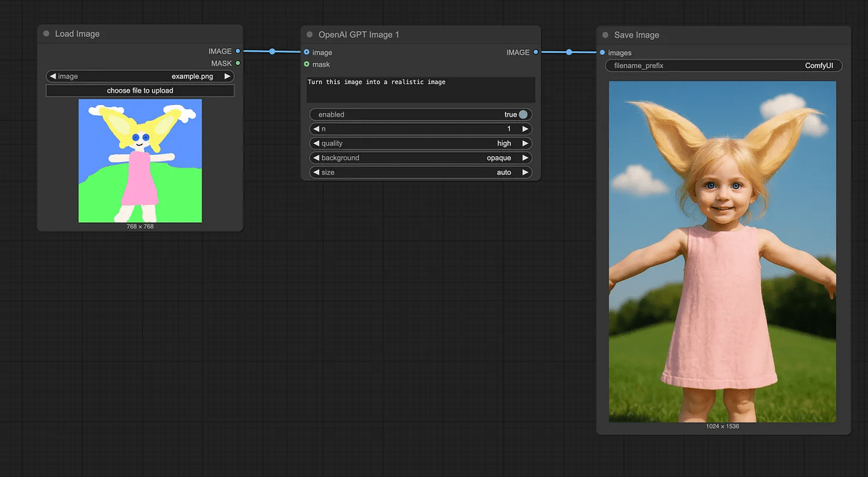Decrease the n value with left arrow
The width and height of the screenshot is (868, 477).
pos(316,129)
